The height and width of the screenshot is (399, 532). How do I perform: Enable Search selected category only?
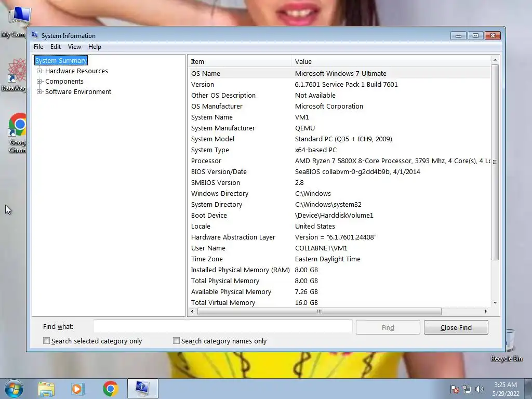point(46,341)
